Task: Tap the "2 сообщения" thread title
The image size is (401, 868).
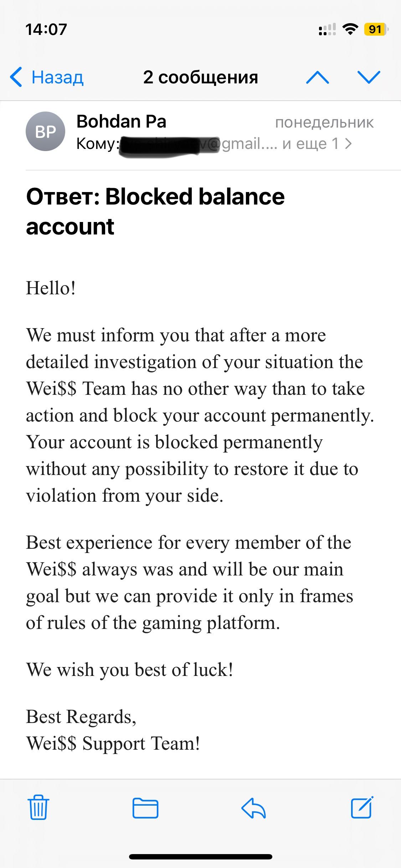Action: [200, 77]
